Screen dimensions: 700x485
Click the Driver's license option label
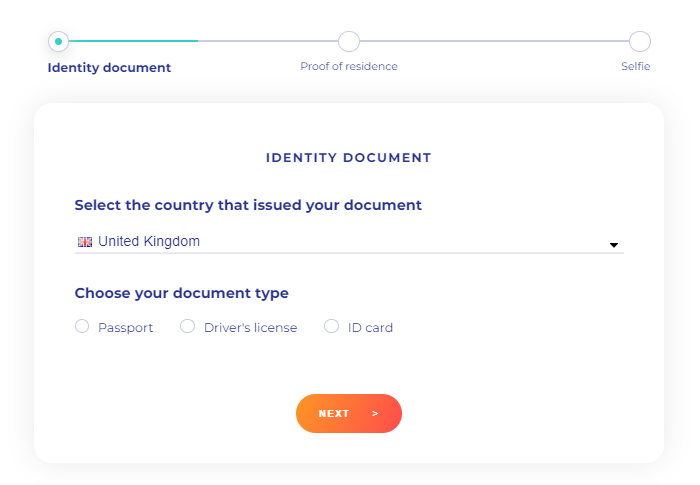click(x=250, y=328)
